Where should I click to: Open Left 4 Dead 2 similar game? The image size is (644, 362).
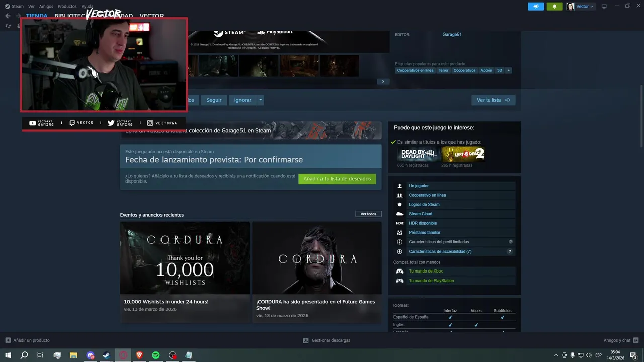462,154
